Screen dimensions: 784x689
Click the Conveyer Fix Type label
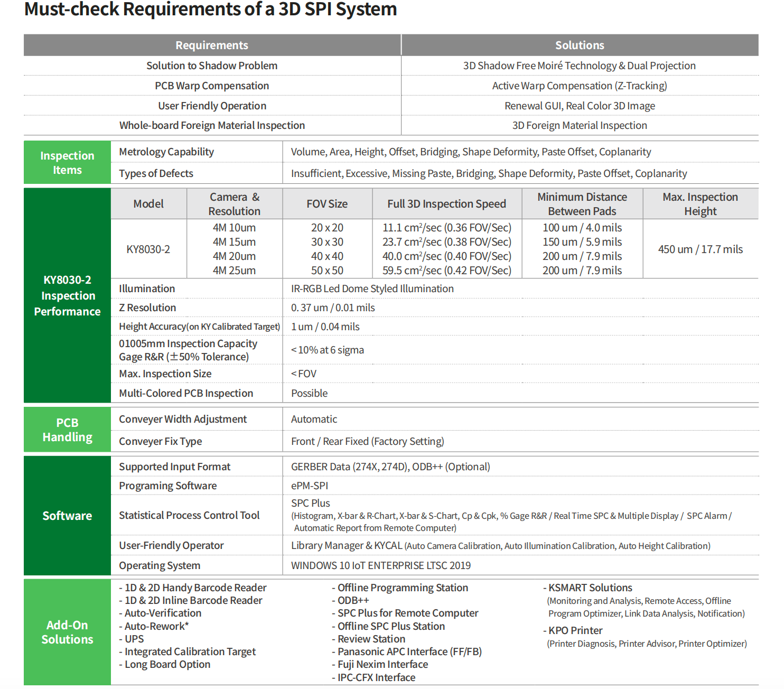[x=160, y=441]
